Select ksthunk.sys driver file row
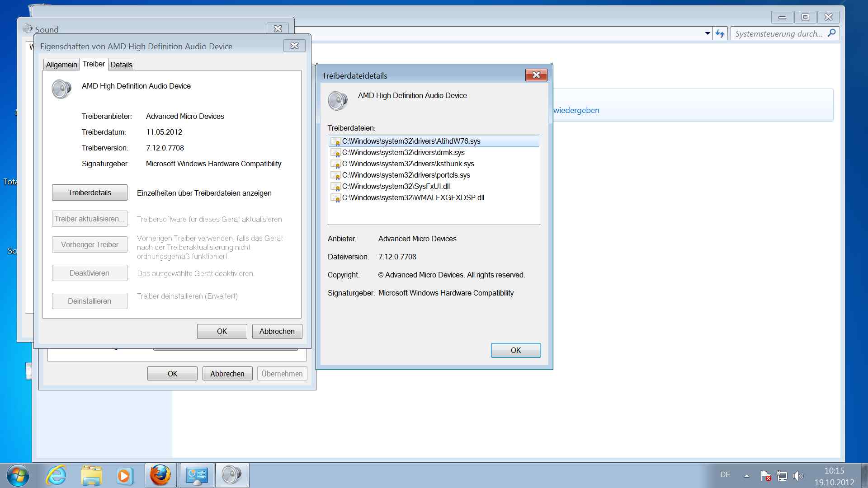Image resolution: width=868 pixels, height=488 pixels. pos(434,164)
